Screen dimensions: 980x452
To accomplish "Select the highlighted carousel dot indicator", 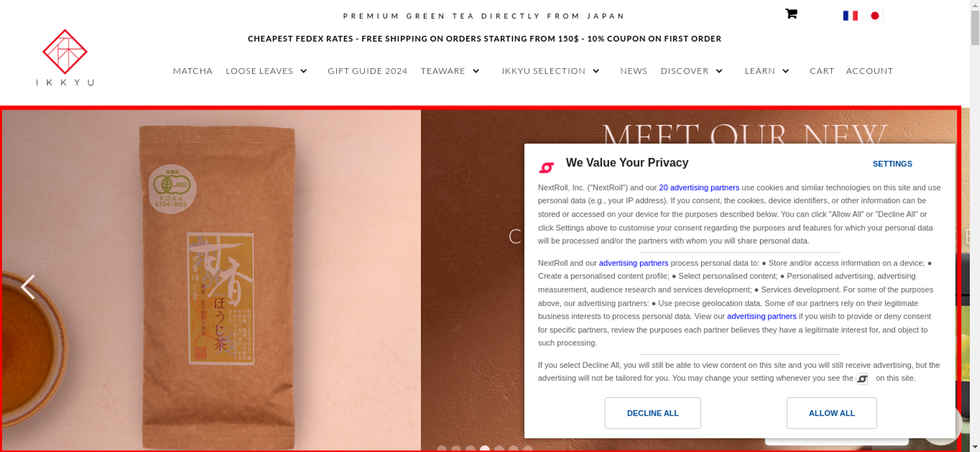I will click(x=485, y=448).
